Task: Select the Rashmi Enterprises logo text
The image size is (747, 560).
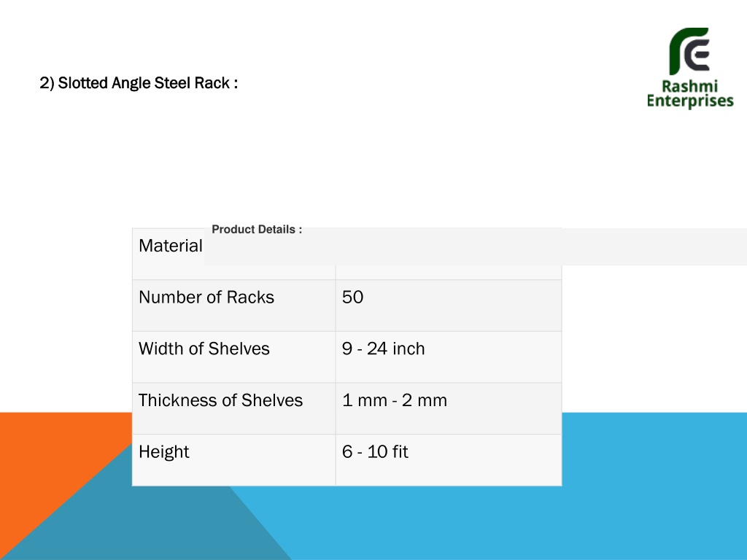Action: [690, 94]
